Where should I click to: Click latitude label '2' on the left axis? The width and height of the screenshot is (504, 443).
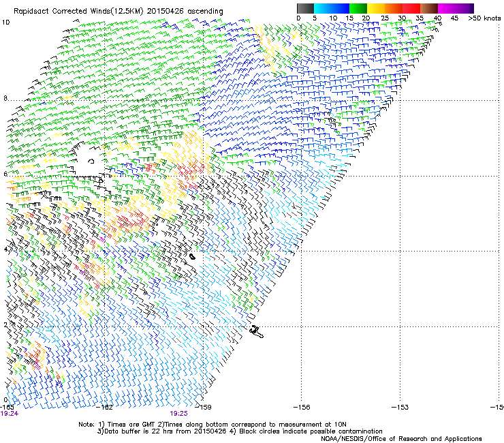coord(5,324)
